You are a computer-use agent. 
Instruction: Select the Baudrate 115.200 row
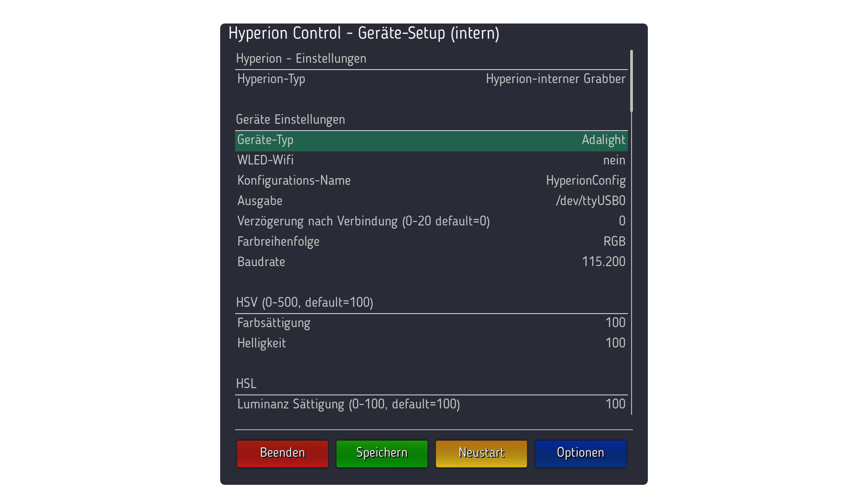431,262
